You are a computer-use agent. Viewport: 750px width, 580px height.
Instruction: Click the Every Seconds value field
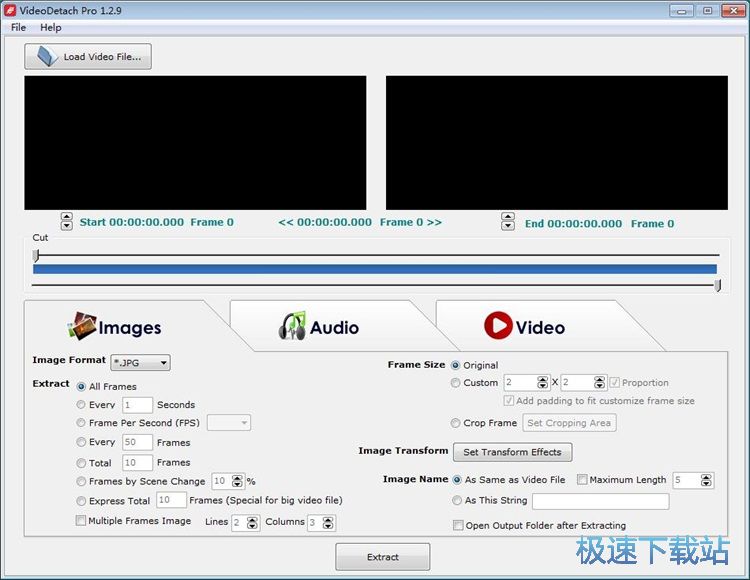(x=137, y=405)
